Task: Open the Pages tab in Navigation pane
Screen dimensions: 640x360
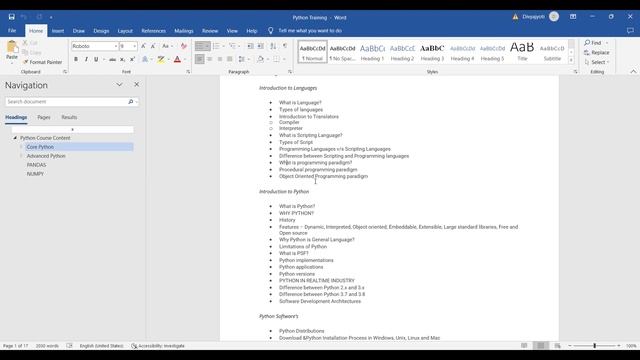Action: (x=44, y=118)
